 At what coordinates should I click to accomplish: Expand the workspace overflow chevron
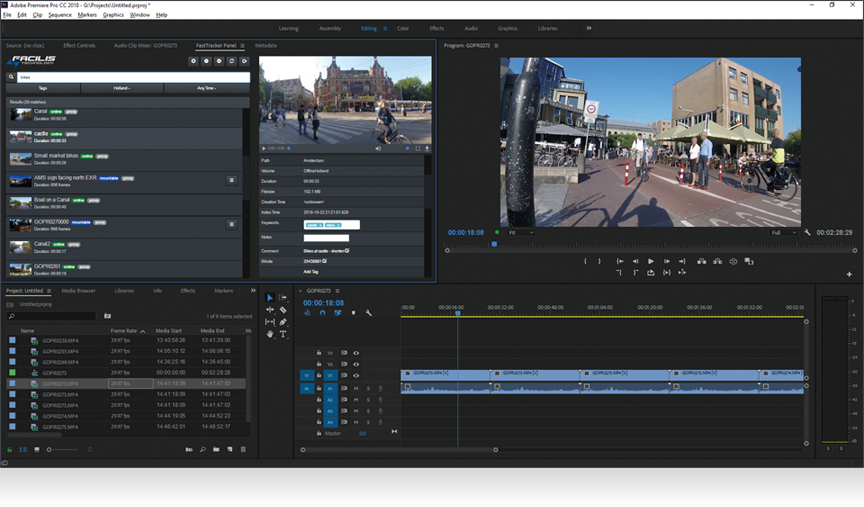click(588, 28)
